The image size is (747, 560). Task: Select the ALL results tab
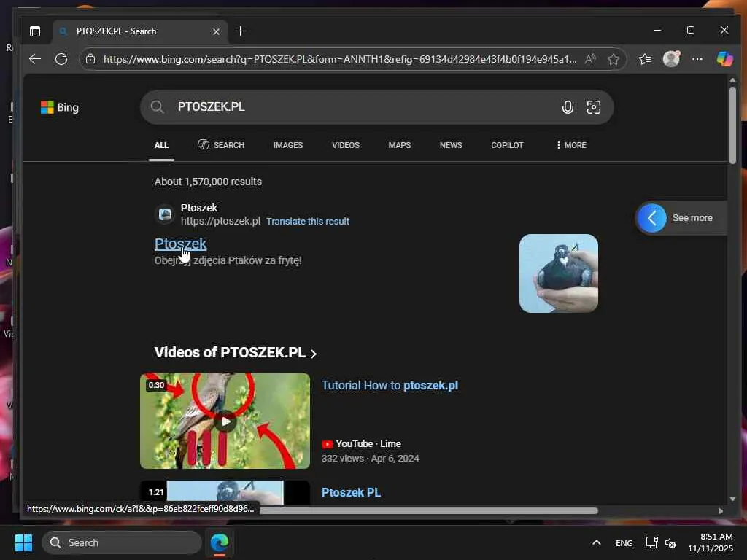point(161,145)
